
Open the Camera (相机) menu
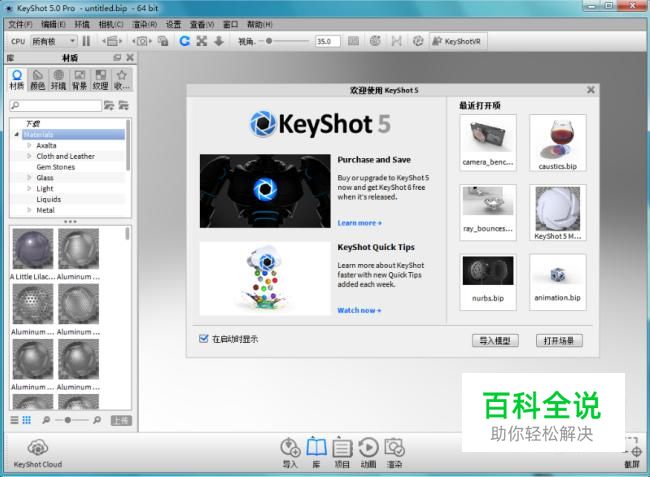point(111,24)
